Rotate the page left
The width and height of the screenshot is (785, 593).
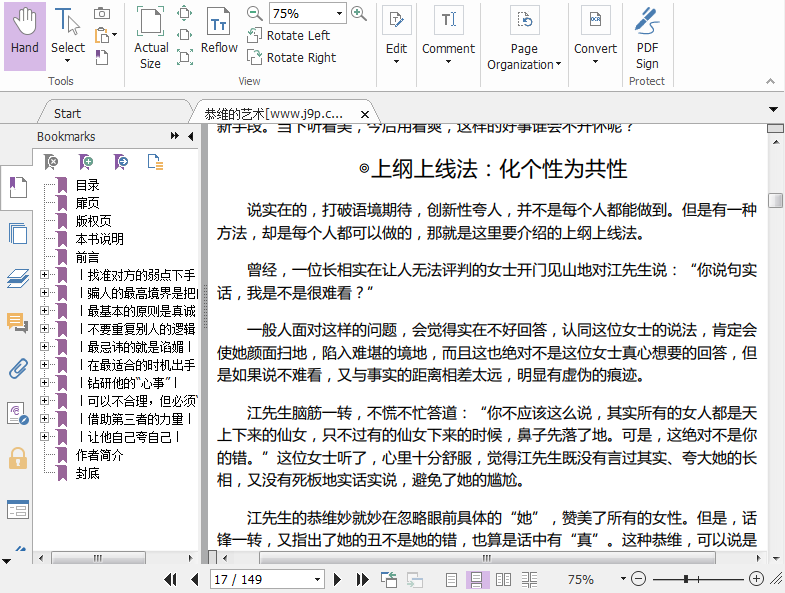(289, 36)
